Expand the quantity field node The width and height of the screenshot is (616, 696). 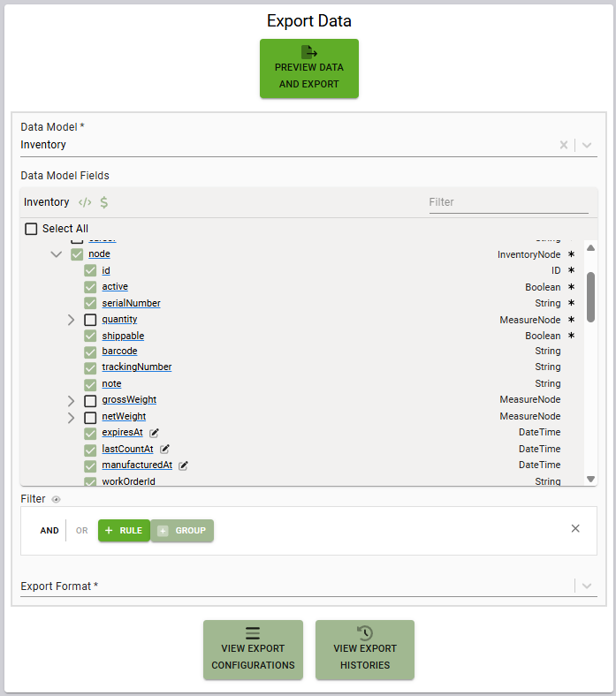tap(71, 320)
